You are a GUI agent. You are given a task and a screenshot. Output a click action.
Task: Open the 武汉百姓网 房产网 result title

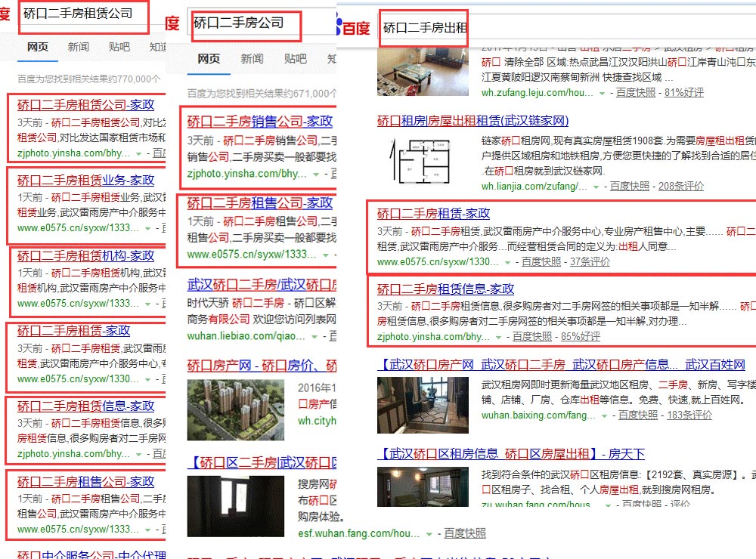(561, 365)
